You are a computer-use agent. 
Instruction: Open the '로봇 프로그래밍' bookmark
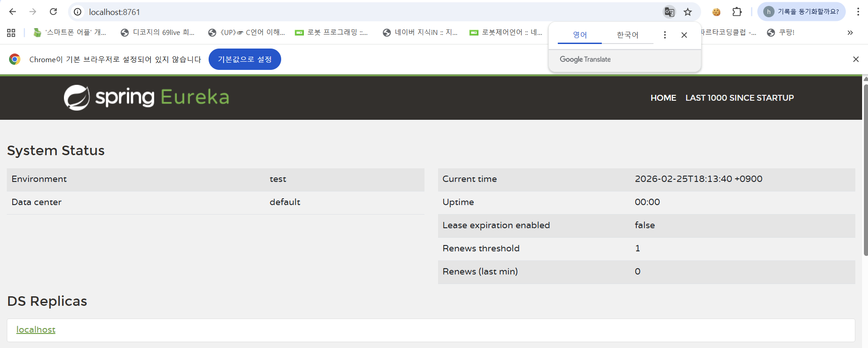332,33
